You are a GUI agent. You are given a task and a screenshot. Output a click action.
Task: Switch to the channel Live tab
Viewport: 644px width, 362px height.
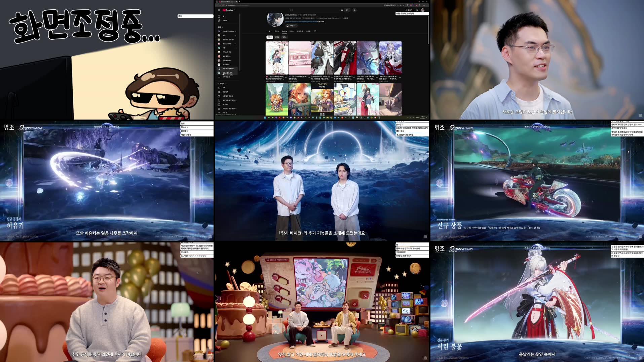click(x=292, y=31)
